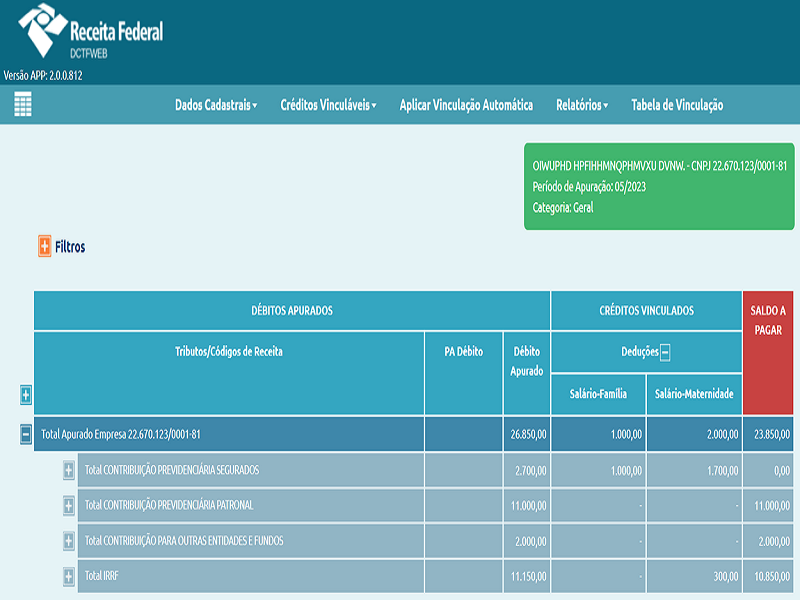Expand Contribuição Previdenciária Patronal row

click(69, 505)
